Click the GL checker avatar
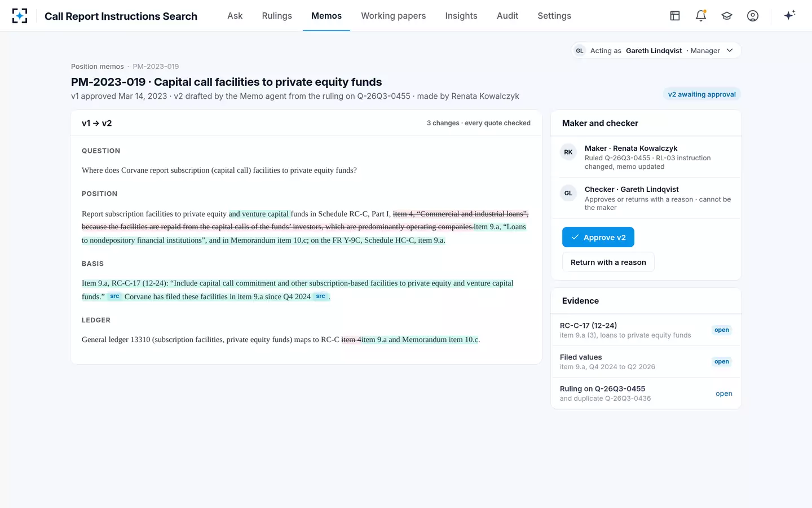The height and width of the screenshot is (508, 812). (x=568, y=193)
